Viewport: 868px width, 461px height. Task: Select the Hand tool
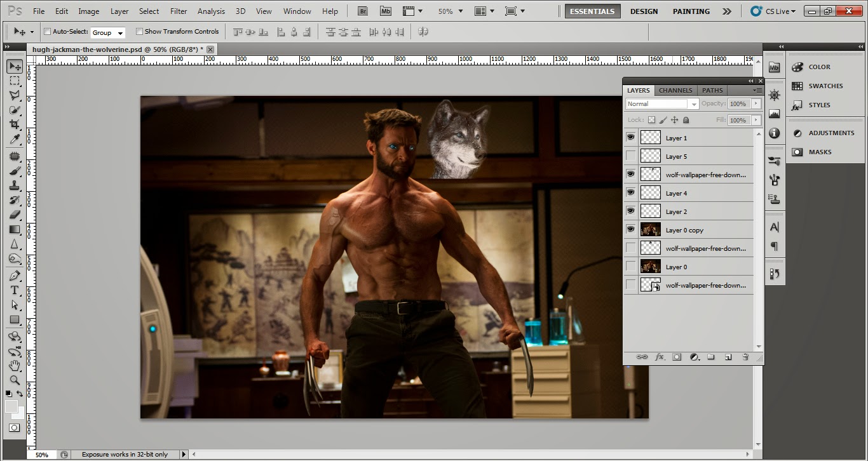(14, 366)
